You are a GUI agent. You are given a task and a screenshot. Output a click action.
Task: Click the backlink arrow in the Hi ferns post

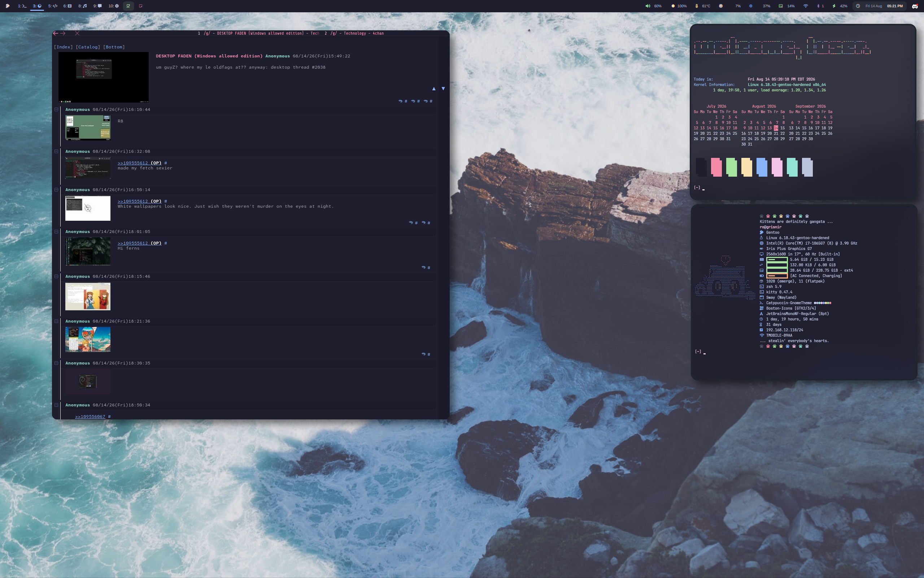pyautogui.click(x=423, y=268)
